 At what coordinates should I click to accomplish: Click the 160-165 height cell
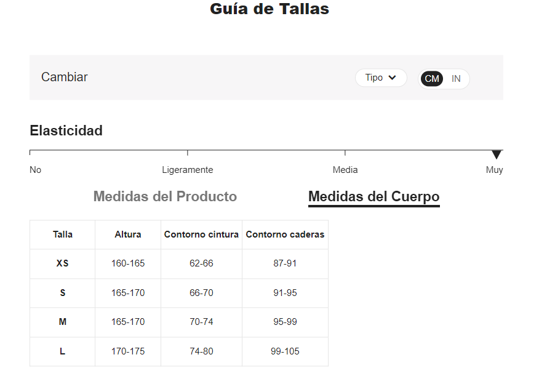point(128,263)
